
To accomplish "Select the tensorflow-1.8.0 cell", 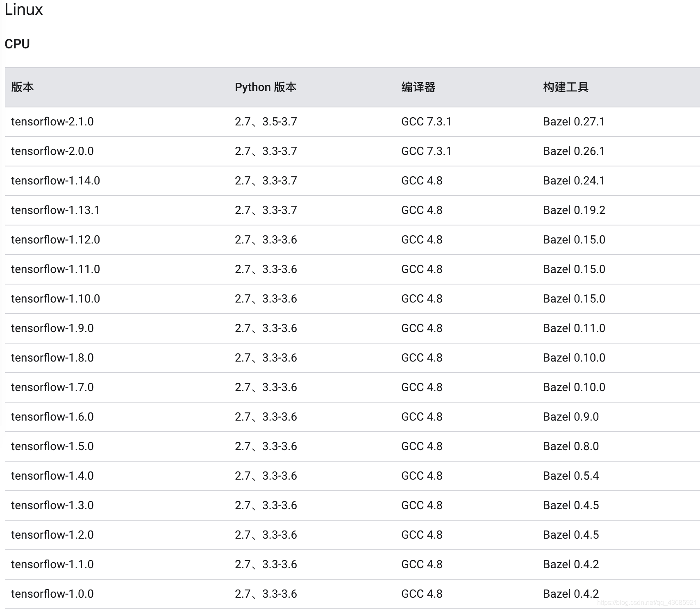I will click(x=52, y=358).
